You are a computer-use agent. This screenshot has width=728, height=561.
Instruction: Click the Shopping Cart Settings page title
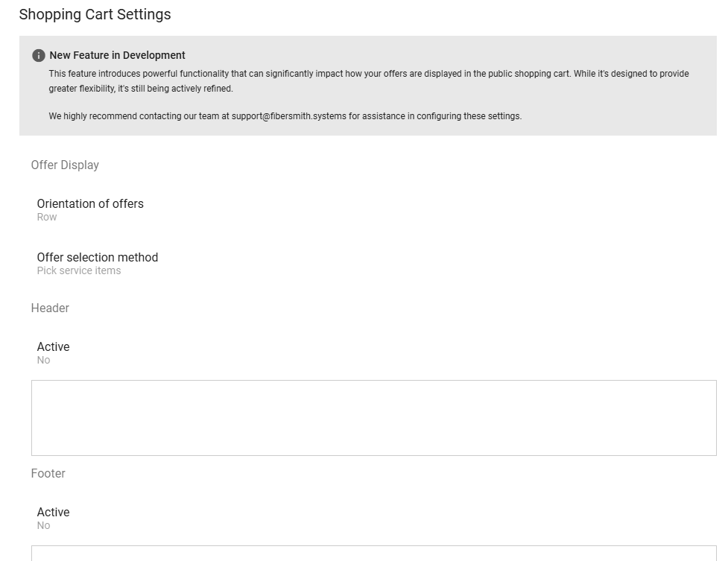point(95,15)
